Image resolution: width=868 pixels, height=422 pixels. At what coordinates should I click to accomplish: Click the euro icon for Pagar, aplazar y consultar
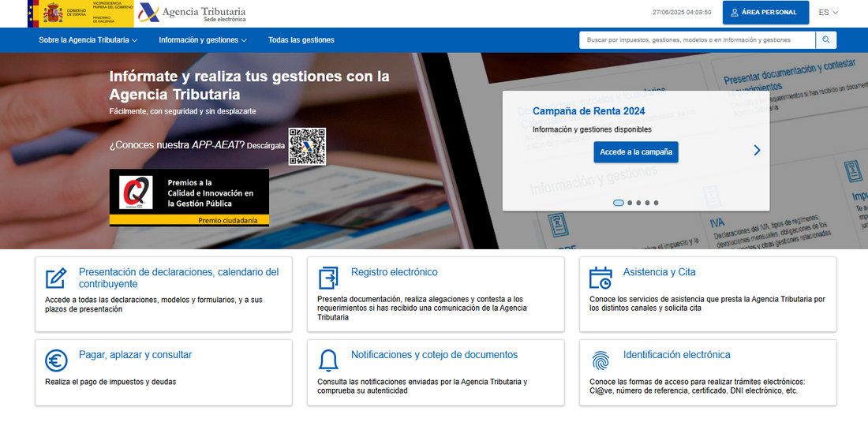[56, 360]
